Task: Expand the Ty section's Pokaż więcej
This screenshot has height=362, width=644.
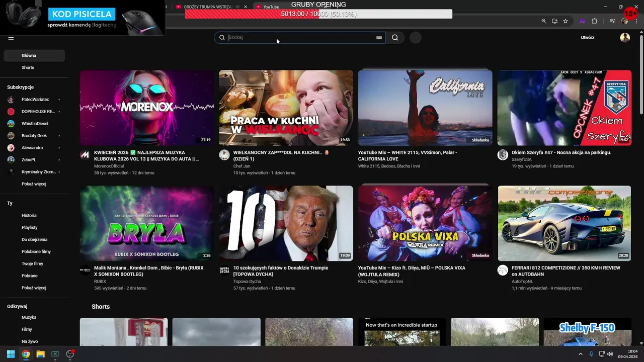Action: (34, 288)
